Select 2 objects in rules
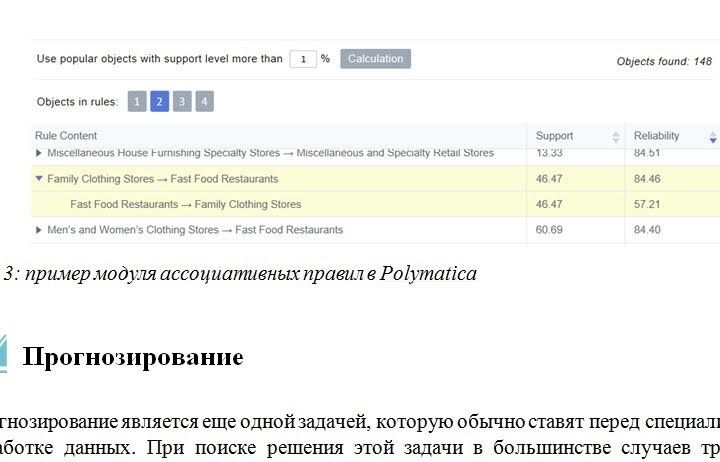720x462 pixels. tap(159, 101)
